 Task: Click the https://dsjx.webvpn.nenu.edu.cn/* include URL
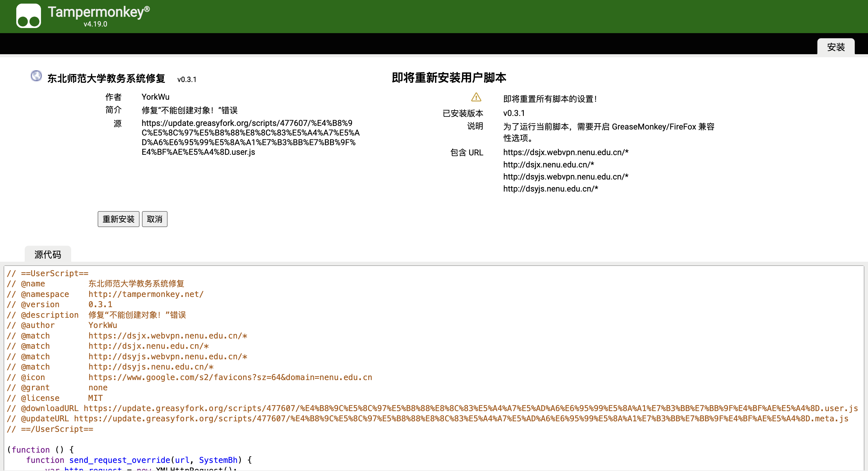tap(565, 152)
